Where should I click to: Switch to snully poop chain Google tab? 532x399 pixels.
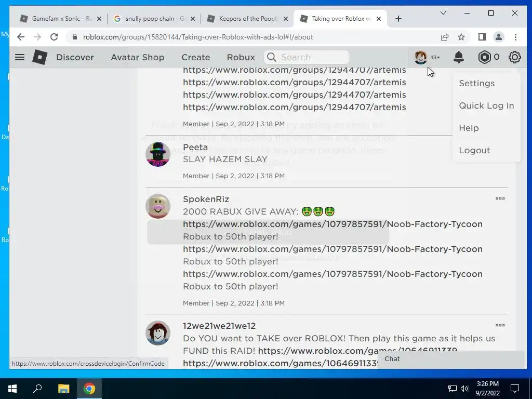[154, 19]
